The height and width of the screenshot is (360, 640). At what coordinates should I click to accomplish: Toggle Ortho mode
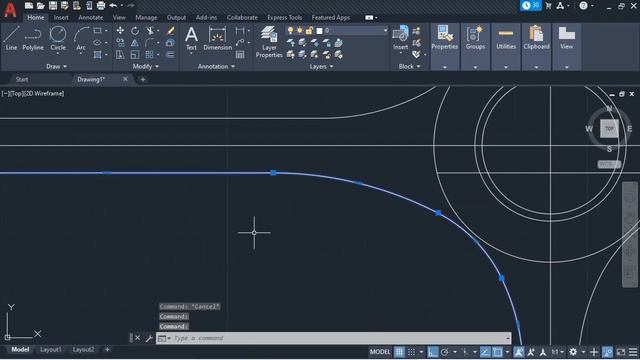click(x=432, y=352)
